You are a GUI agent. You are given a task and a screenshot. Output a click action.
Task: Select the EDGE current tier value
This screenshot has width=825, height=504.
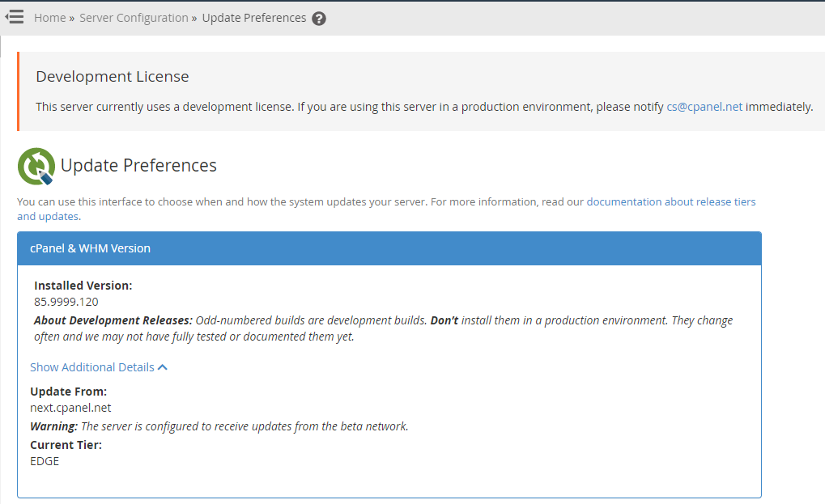45,461
